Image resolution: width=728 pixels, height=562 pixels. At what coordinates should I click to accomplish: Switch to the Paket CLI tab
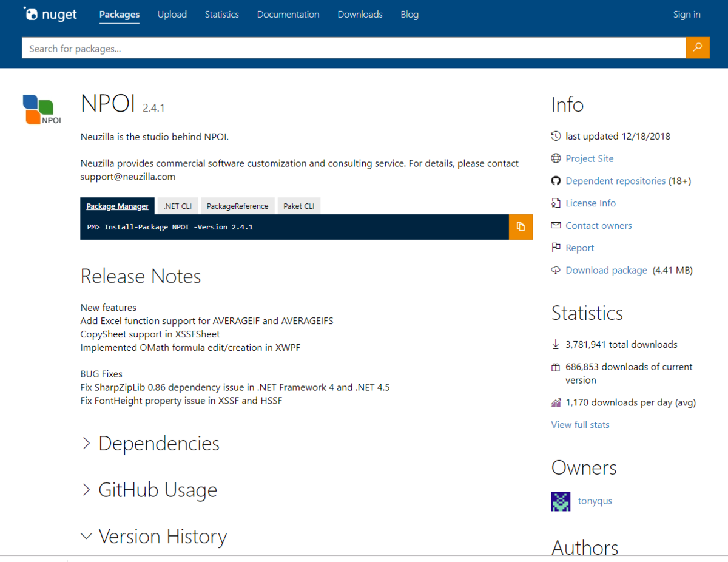[299, 206]
